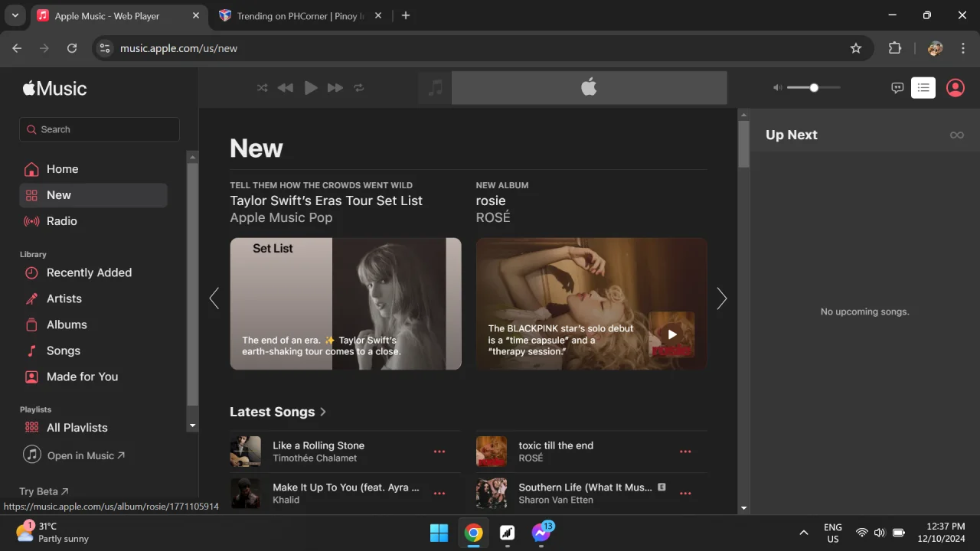Adjust the volume slider

[x=813, y=88]
